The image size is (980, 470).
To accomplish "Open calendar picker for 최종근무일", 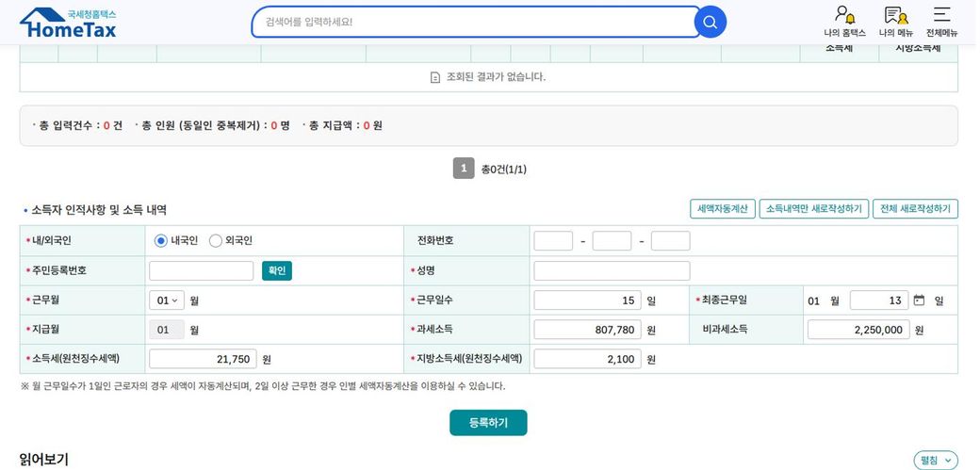I will pyautogui.click(x=919, y=301).
